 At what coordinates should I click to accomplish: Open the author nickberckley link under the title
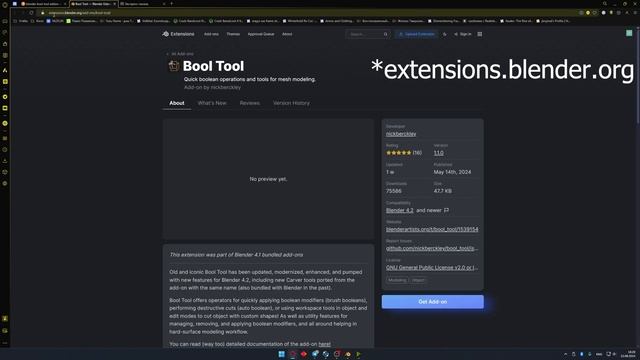tap(226, 87)
